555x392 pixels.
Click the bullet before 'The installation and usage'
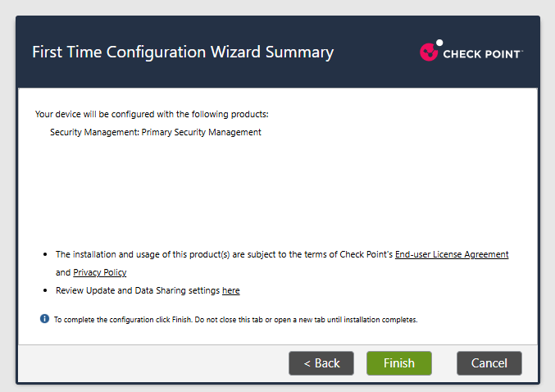pyautogui.click(x=45, y=254)
